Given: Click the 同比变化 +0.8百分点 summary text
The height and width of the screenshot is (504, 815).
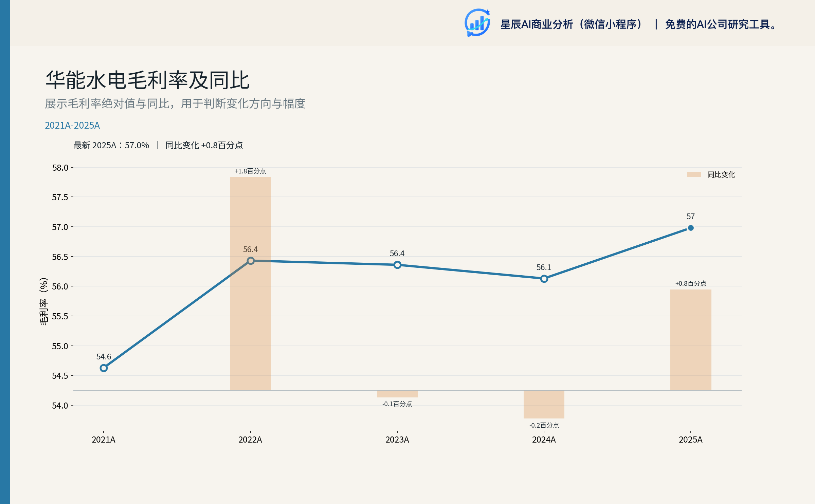Looking at the screenshot, I should [204, 145].
